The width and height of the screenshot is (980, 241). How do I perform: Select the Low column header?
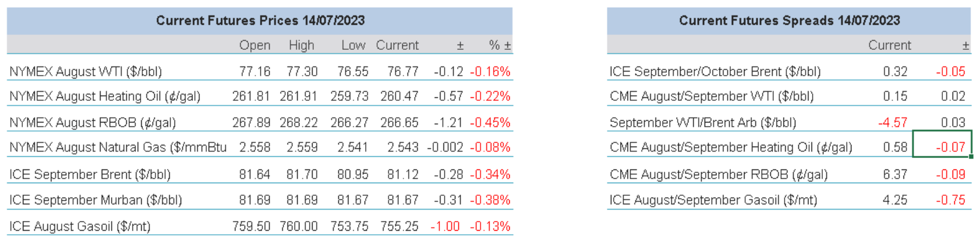click(x=353, y=45)
